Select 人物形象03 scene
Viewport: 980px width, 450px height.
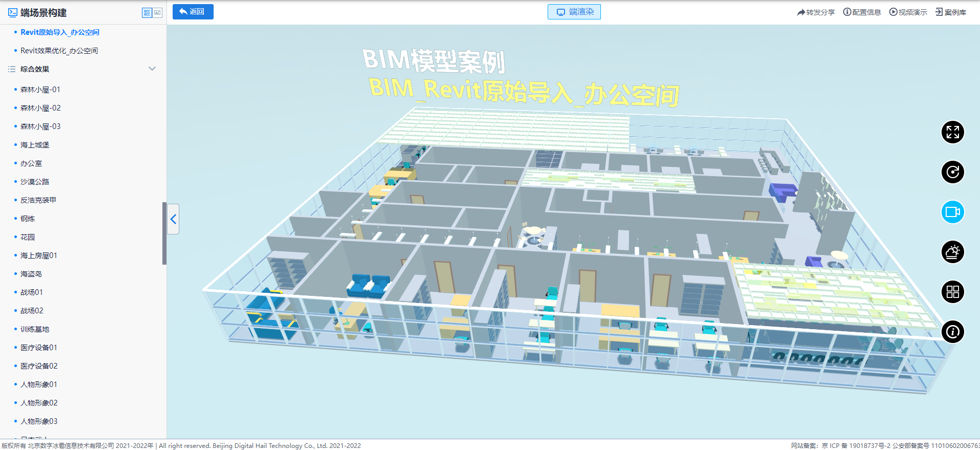tap(39, 421)
